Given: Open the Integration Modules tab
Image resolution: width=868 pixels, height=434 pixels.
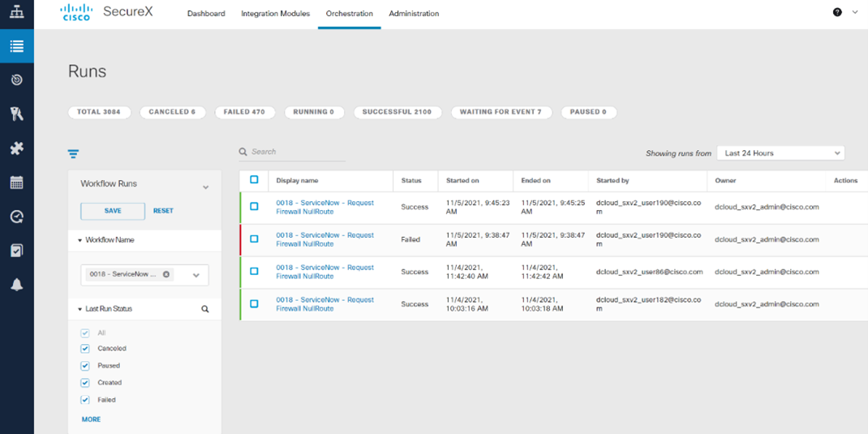Looking at the screenshot, I should (275, 14).
